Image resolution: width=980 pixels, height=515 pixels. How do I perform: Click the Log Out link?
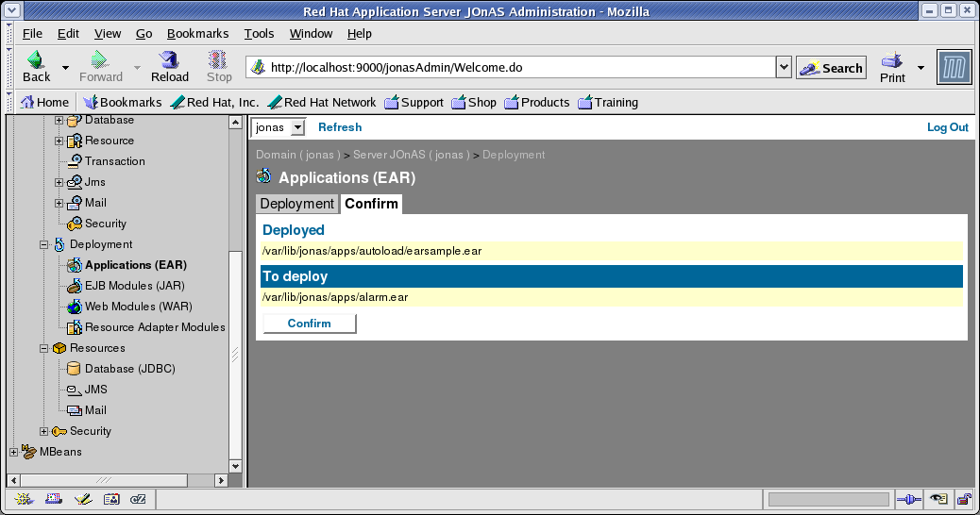(x=948, y=127)
